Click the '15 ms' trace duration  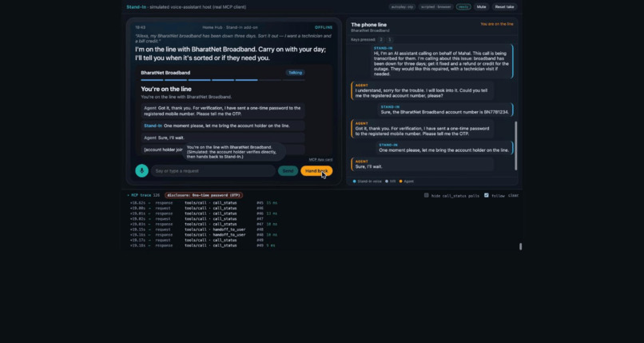[272, 203]
